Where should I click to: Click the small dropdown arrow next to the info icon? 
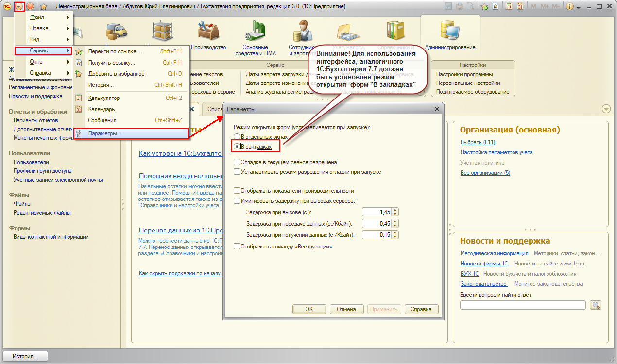pos(579,7)
